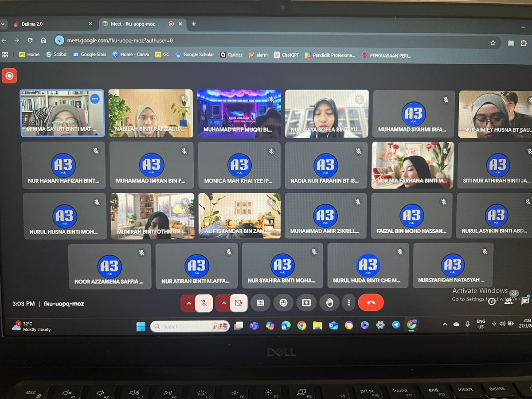Toggle closed captions in Meet

(x=261, y=303)
